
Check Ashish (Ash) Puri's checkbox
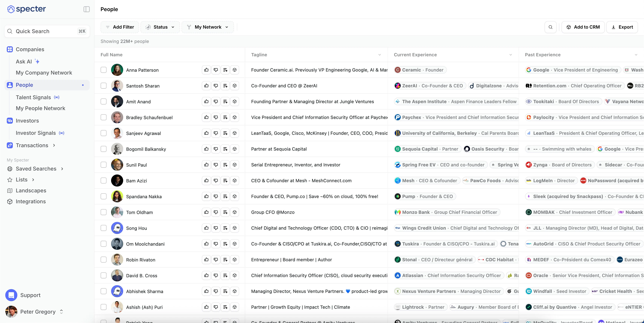point(104,307)
